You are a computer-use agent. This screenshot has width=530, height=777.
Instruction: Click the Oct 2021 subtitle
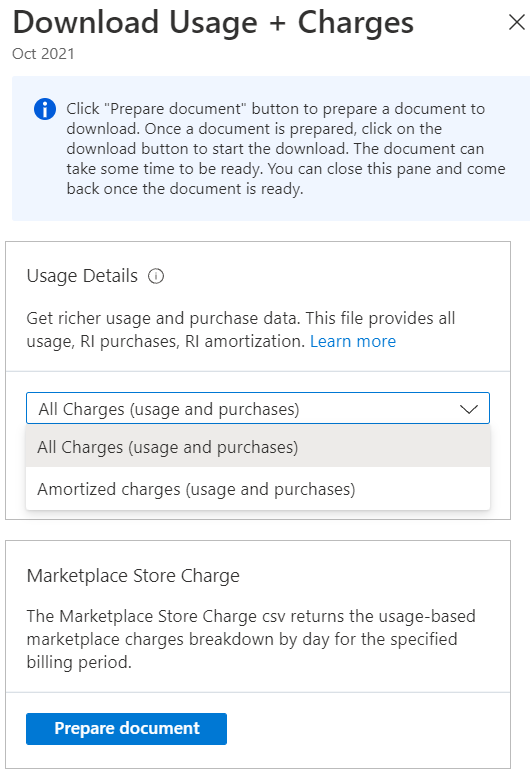pyautogui.click(x=43, y=54)
